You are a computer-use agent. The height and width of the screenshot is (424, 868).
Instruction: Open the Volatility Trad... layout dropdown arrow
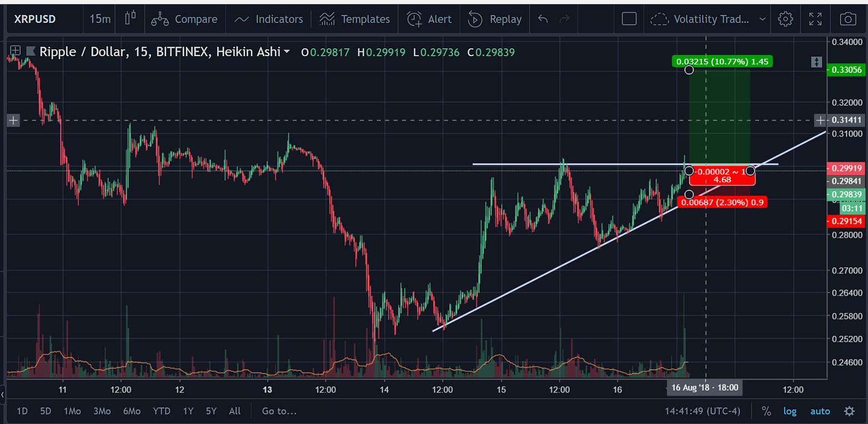(763, 19)
